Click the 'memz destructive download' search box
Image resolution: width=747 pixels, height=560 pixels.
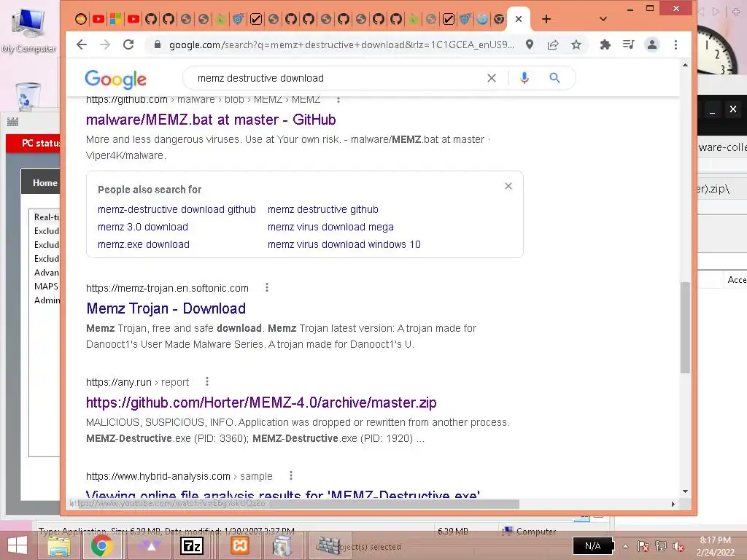333,78
